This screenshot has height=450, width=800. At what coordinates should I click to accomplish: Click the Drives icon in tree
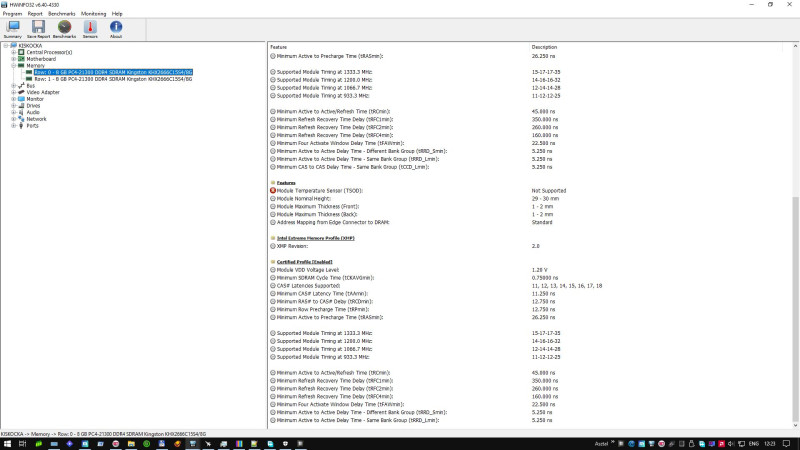(21, 106)
